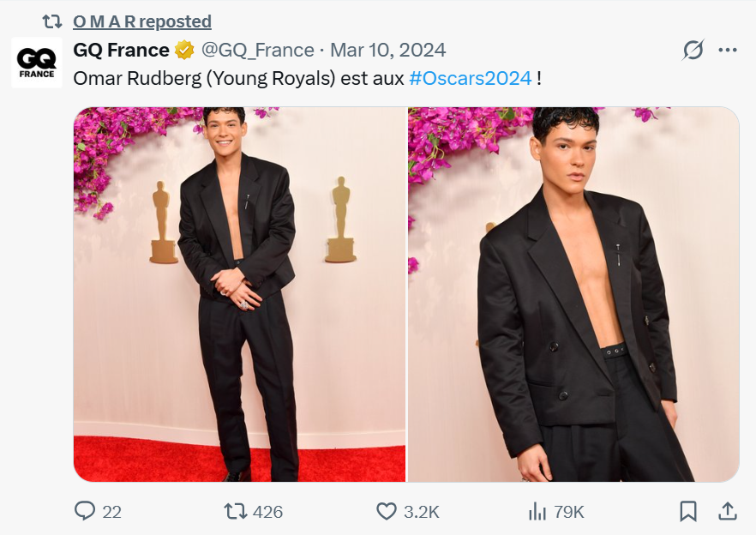Repost the tweet using the bottom repost icon
Image resolution: width=756 pixels, height=535 pixels.
(x=234, y=511)
